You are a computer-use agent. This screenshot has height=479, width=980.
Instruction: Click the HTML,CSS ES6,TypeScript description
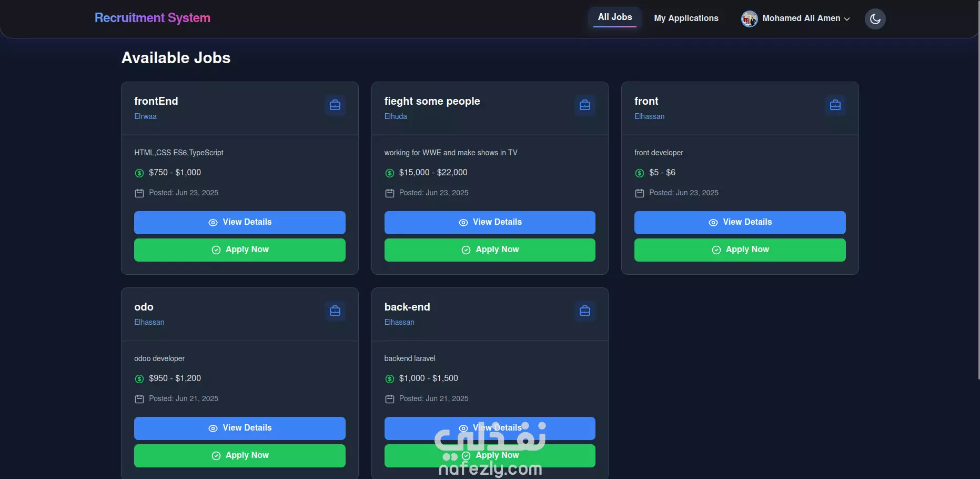tap(179, 153)
